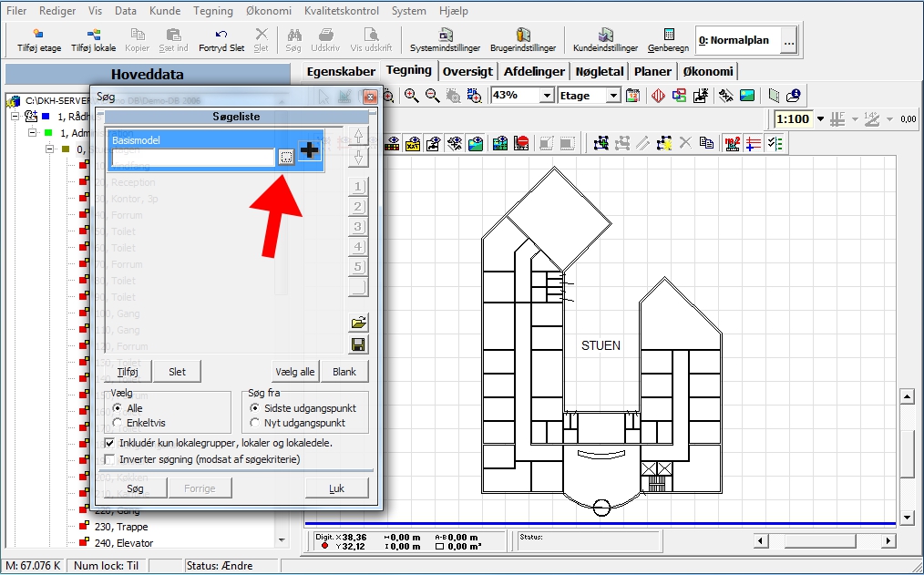Uncheck Inkludér kun lokalegrupper checkbox
The image size is (924, 575).
(x=109, y=443)
